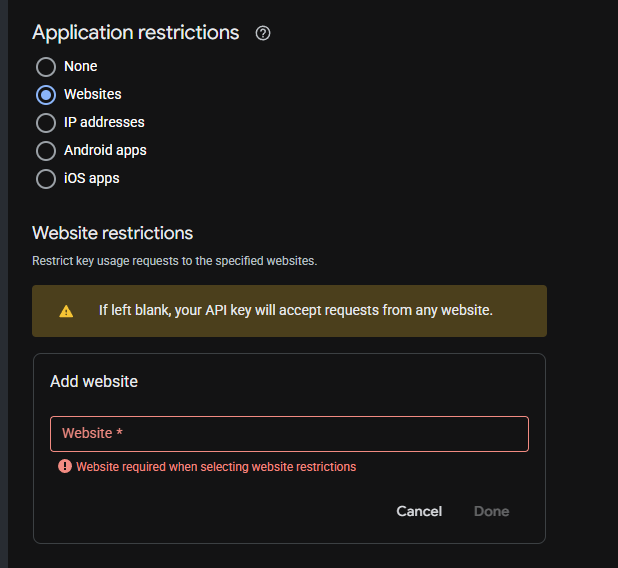
Task: Click the Done button
Action: [491, 511]
